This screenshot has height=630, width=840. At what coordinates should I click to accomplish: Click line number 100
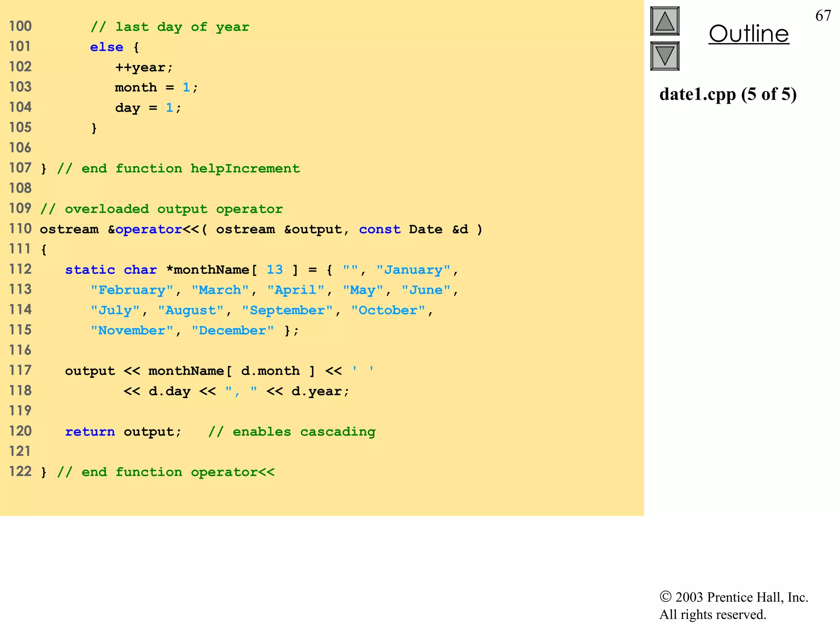tap(21, 26)
